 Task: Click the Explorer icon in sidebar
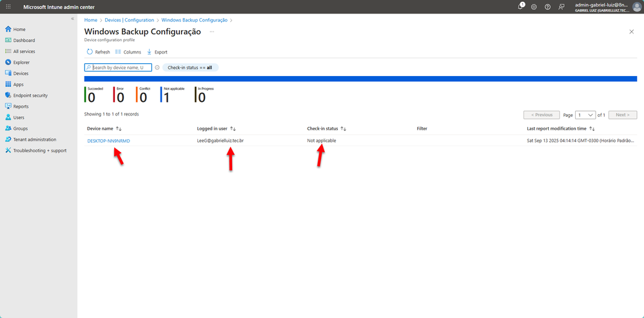coord(8,63)
